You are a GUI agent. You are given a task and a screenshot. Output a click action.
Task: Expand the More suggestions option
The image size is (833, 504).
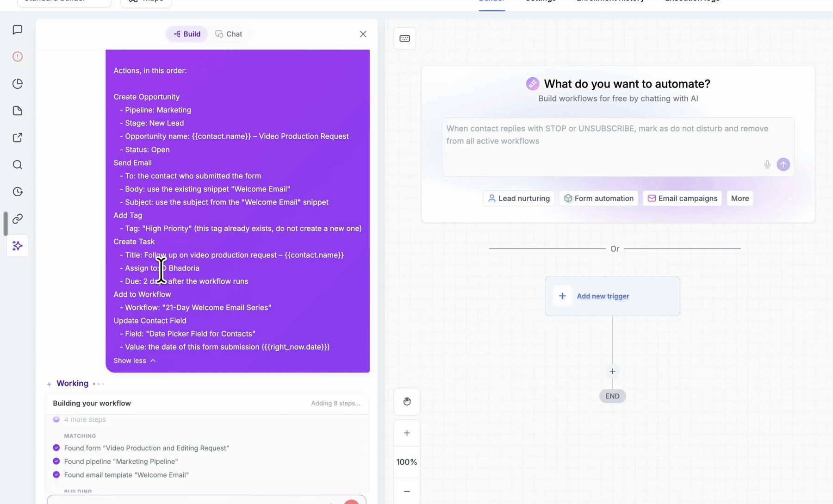coord(740,198)
